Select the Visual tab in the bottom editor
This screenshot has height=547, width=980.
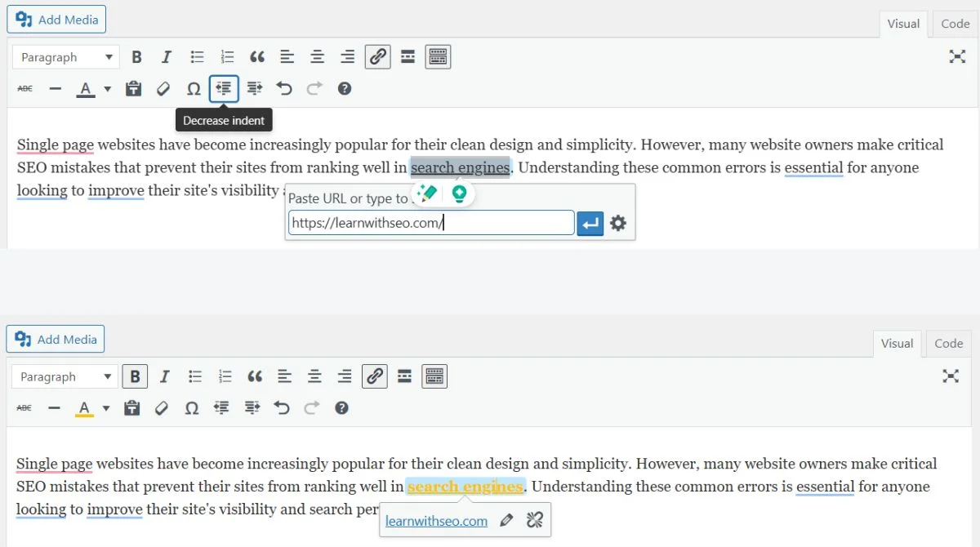[897, 344]
